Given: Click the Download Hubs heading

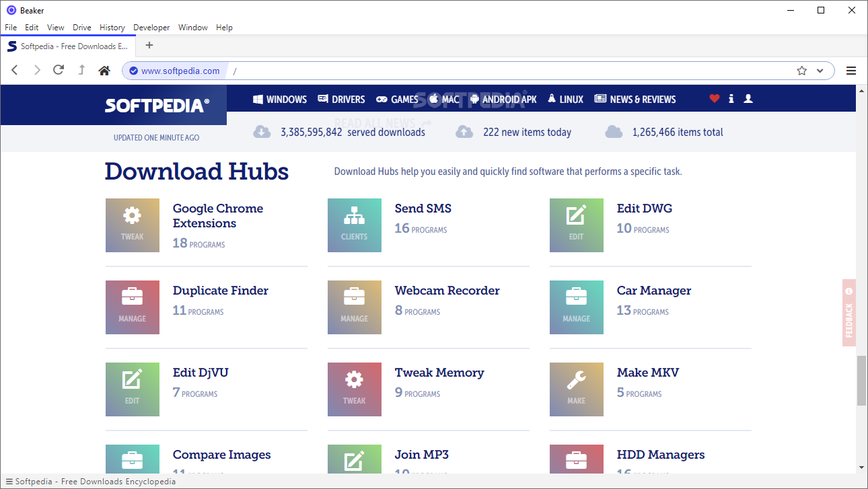Looking at the screenshot, I should click(x=196, y=172).
